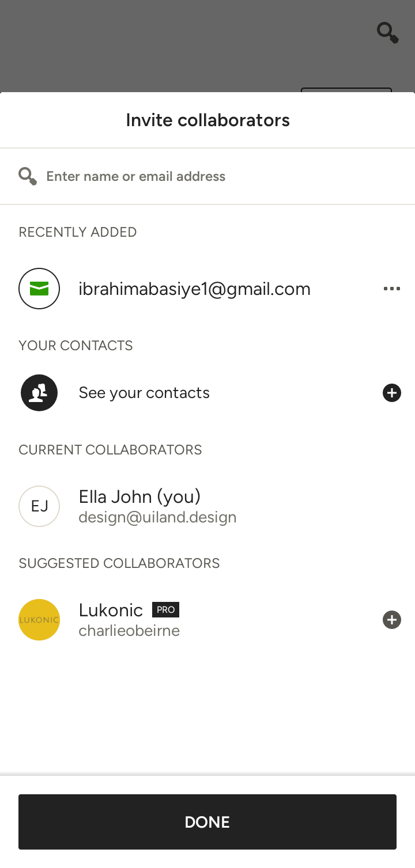
Task: Open the three-dot menu for ibrahimabasiye1@gmail.com
Action: click(392, 289)
